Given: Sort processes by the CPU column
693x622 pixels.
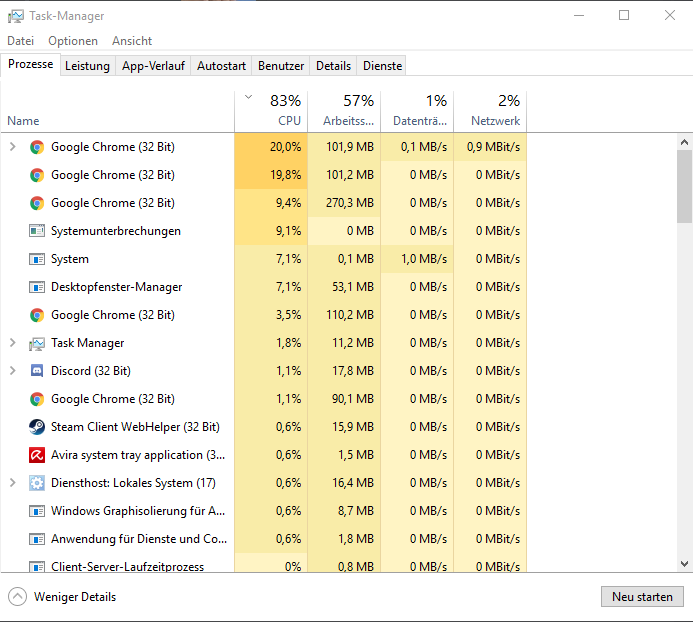Looking at the screenshot, I should tap(288, 121).
